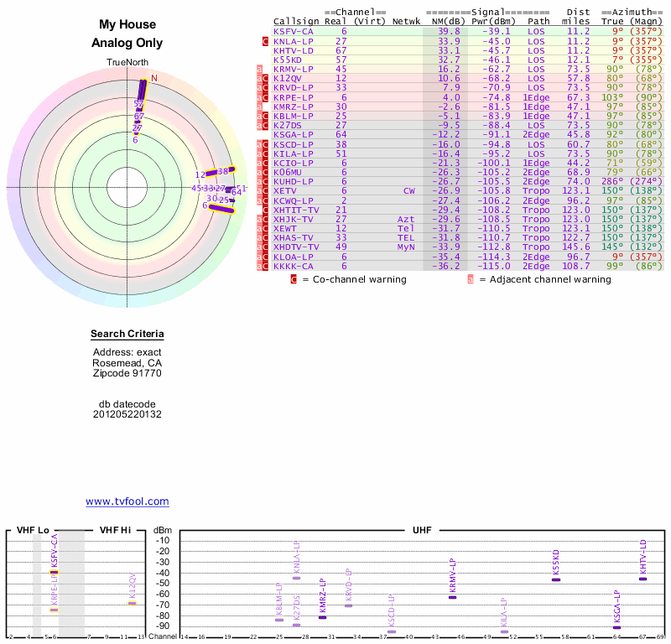Click the NM(dB) column header

click(449, 21)
